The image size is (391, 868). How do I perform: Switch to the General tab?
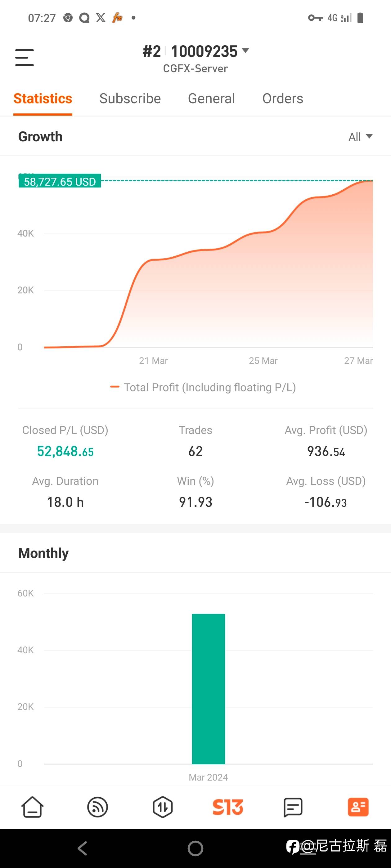click(211, 99)
